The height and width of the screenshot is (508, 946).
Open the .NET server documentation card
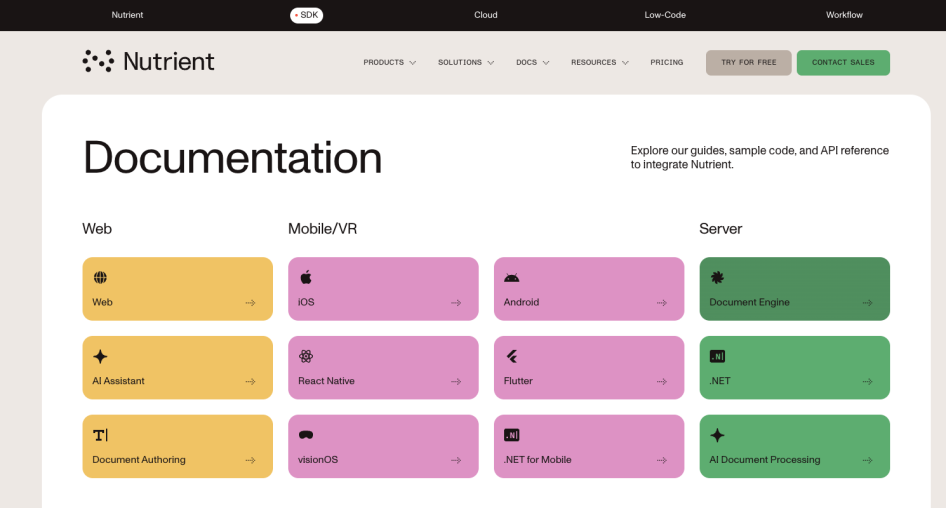795,367
